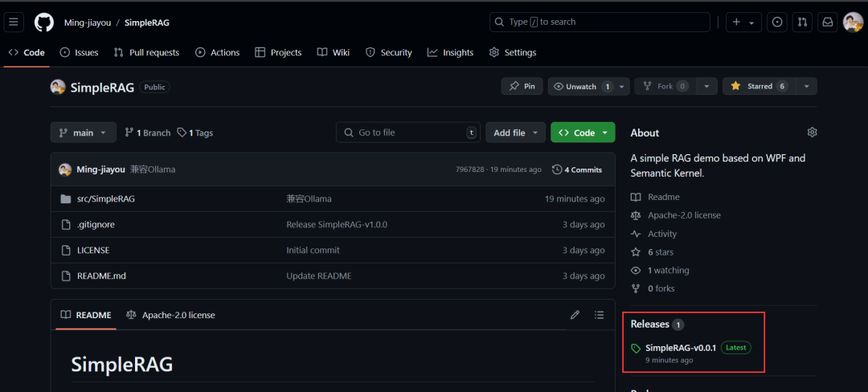
Task: Open the README outline list icon
Action: (599, 315)
